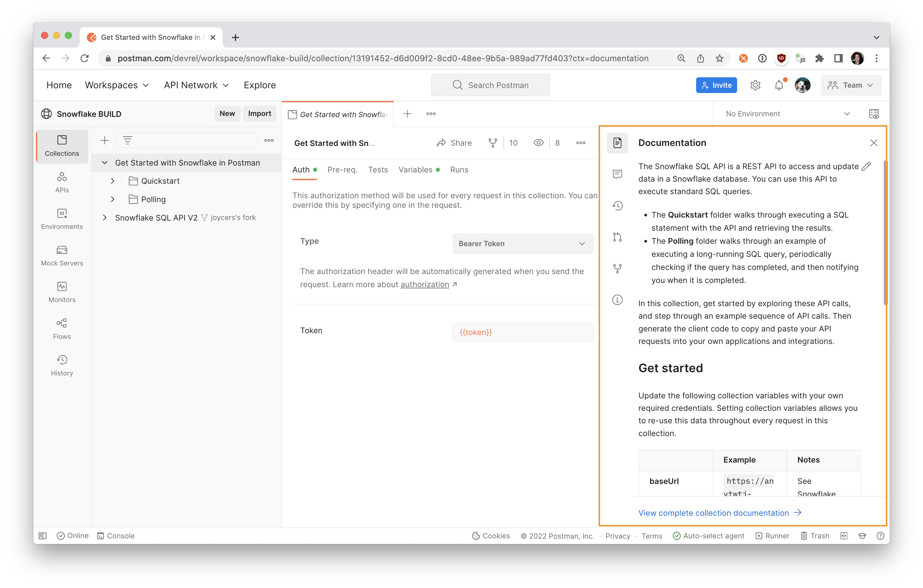Toggle the watch eye icon for collection

(x=538, y=143)
